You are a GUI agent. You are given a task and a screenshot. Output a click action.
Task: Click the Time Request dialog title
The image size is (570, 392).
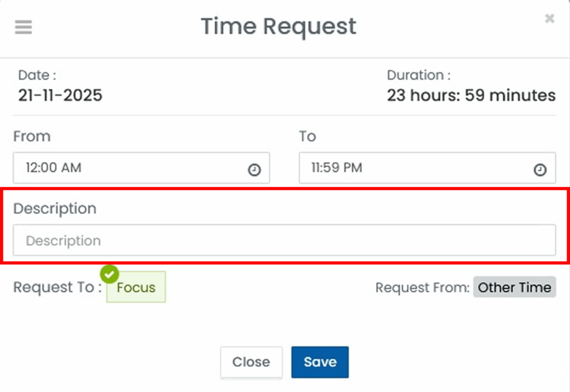tap(278, 26)
